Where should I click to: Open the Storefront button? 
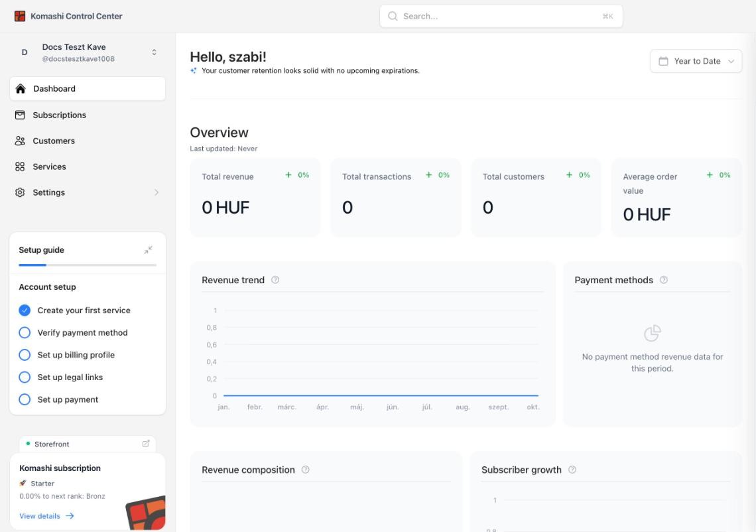click(88, 444)
